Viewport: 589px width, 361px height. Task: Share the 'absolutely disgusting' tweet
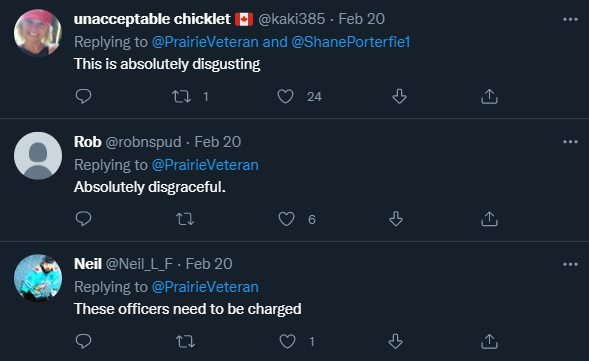[489, 97]
